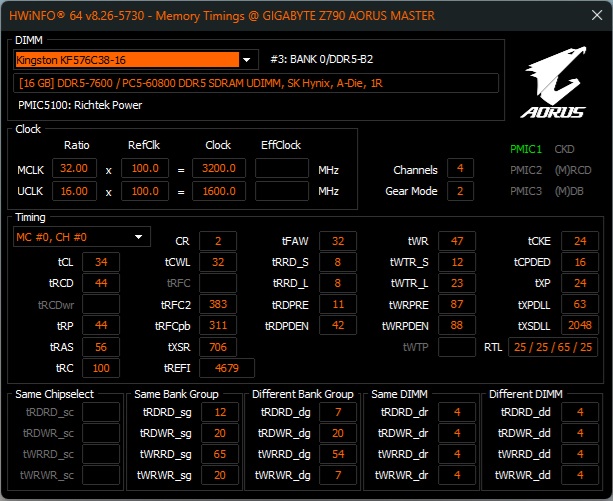Click the Channels value 4
The width and height of the screenshot is (613, 501).
[460, 168]
